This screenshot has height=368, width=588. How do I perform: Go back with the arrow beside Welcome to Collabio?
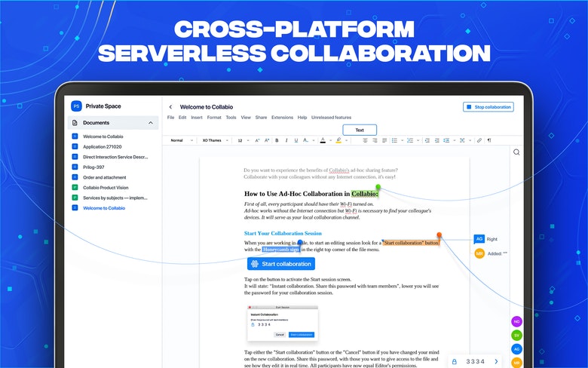tap(170, 107)
